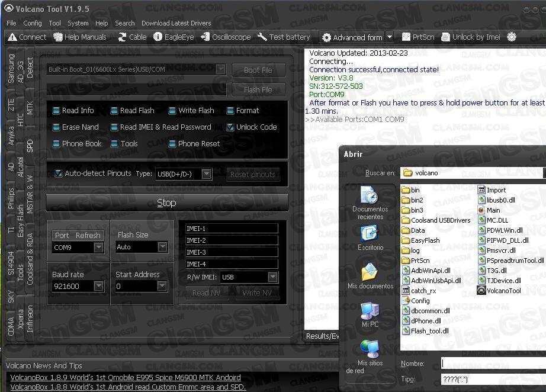Select Mi PC in the Abrir sidebar
Image resolution: width=546 pixels, height=392 pixels.
(x=370, y=314)
